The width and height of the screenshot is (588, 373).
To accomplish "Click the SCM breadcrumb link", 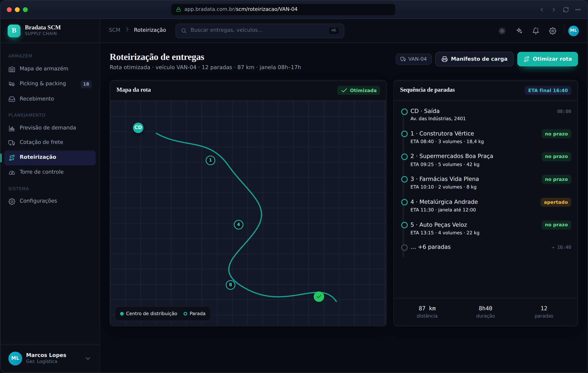I will [x=114, y=30].
